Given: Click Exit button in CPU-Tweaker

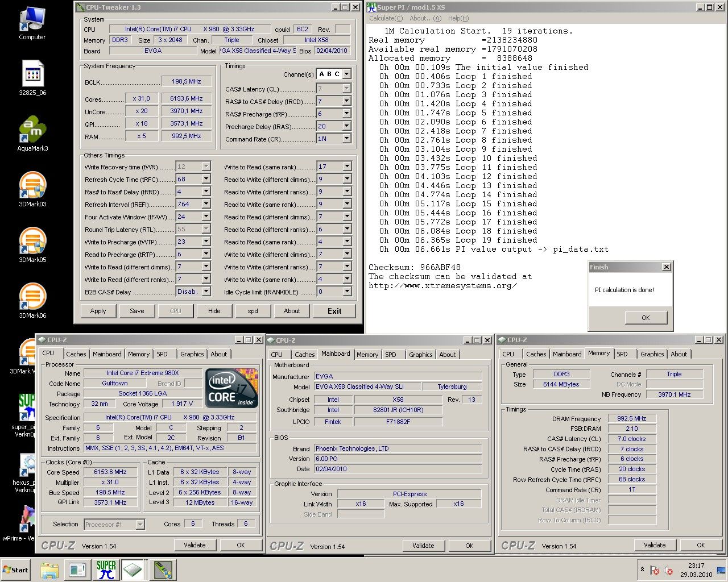Looking at the screenshot, I should pos(334,311).
